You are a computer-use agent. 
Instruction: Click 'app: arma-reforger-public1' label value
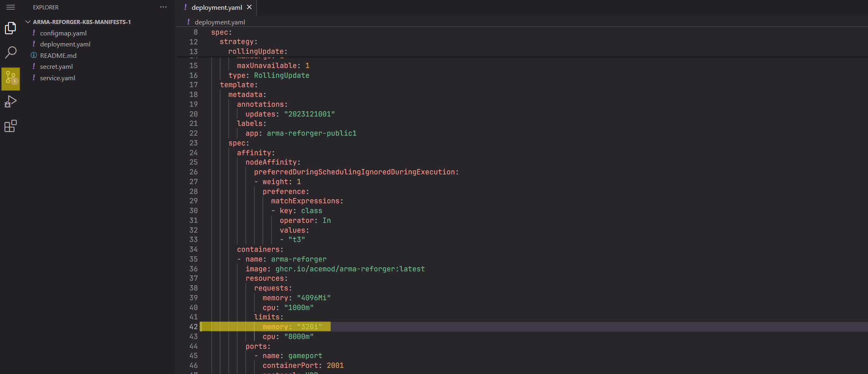311,133
